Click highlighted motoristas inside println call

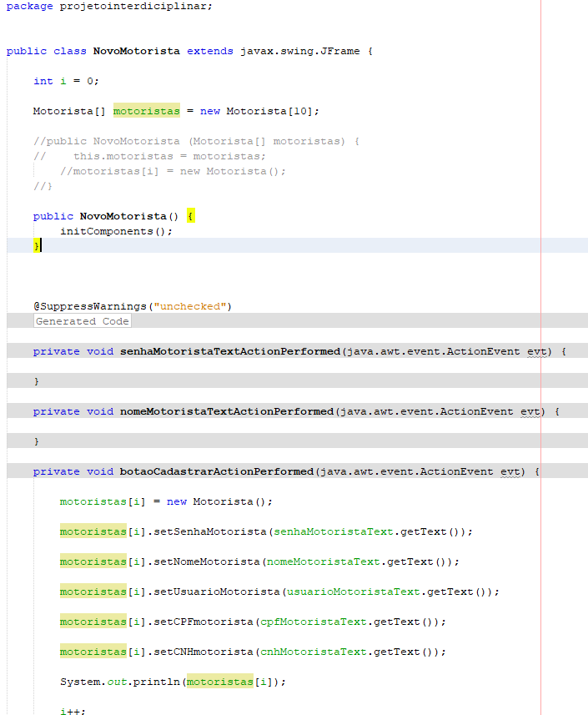pyautogui.click(x=219, y=682)
